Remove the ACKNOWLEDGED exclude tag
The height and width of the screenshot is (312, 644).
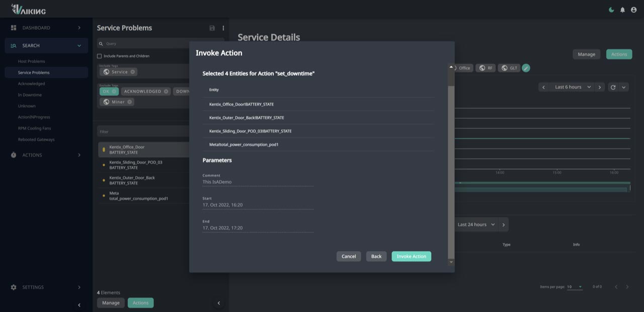(x=166, y=91)
